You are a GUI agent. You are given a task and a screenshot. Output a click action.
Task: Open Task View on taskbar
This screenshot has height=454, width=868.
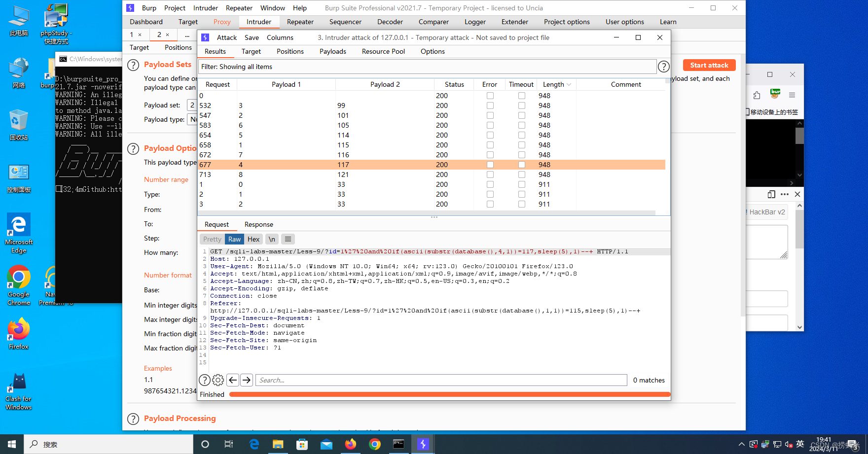(x=229, y=444)
